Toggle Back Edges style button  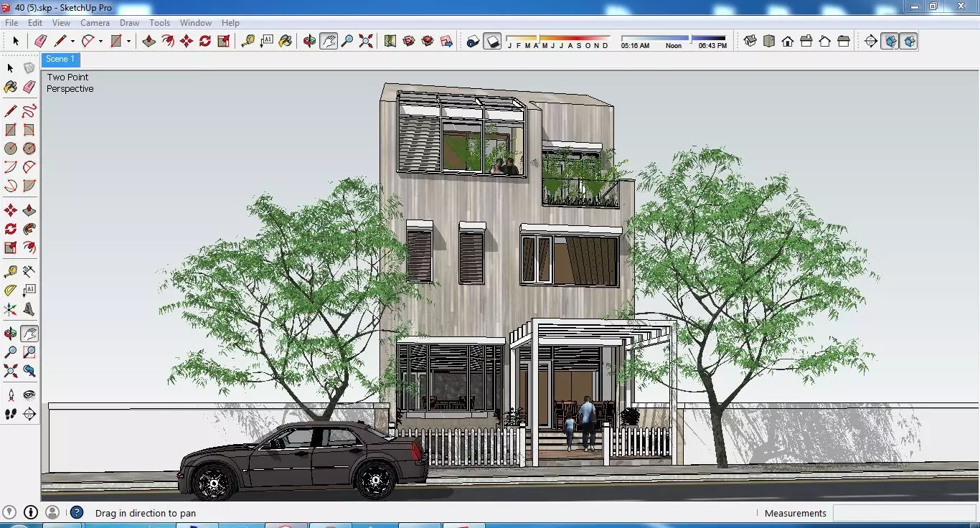[909, 41]
